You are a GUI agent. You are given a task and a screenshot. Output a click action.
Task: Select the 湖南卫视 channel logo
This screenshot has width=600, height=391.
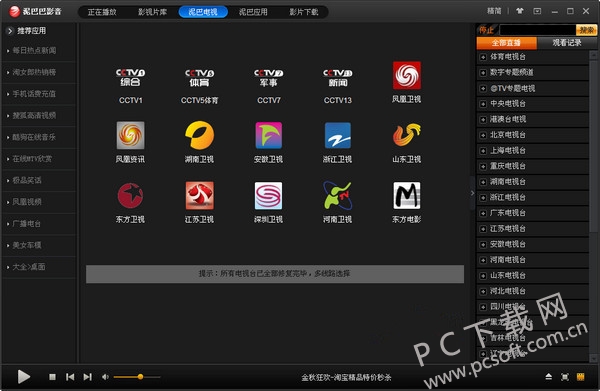coord(199,135)
